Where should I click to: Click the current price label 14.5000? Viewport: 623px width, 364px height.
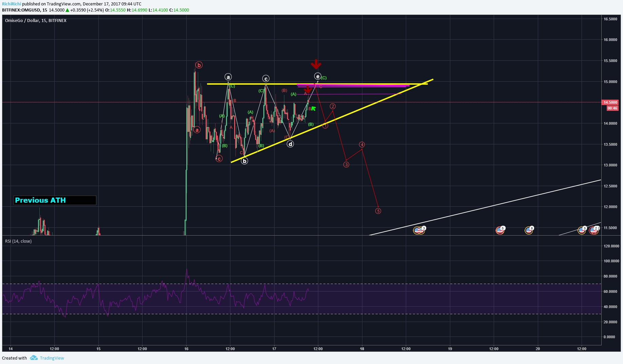pos(610,102)
